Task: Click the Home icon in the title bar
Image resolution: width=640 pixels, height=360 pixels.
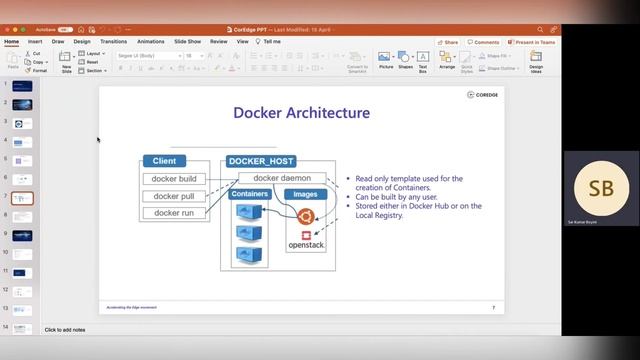Action: coord(81,30)
